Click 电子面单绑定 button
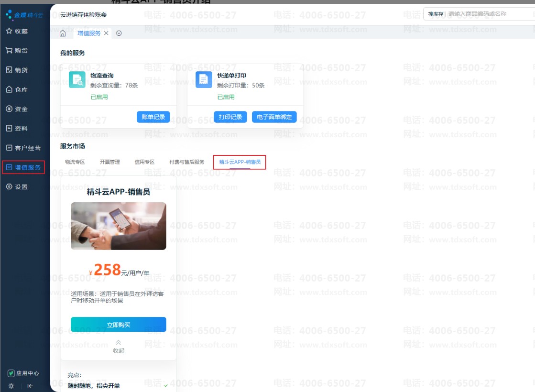The height and width of the screenshot is (392, 535). [x=274, y=117]
